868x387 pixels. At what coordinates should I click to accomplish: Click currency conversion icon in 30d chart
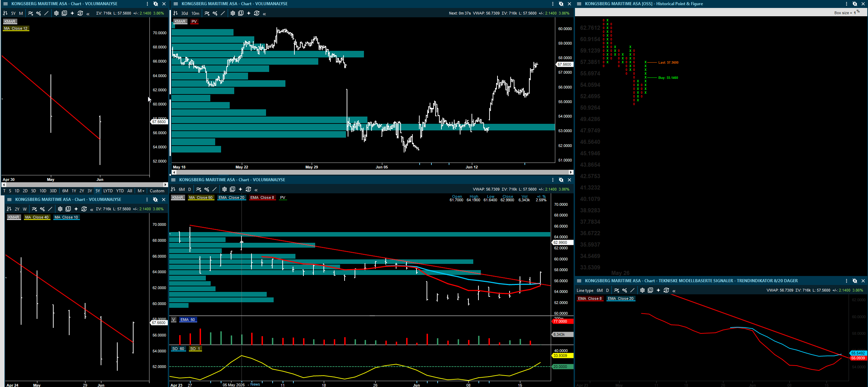click(257, 13)
